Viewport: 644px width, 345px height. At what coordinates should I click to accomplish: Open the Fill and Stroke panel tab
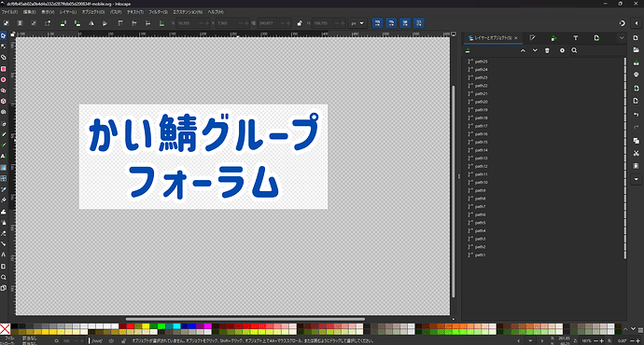(x=532, y=37)
